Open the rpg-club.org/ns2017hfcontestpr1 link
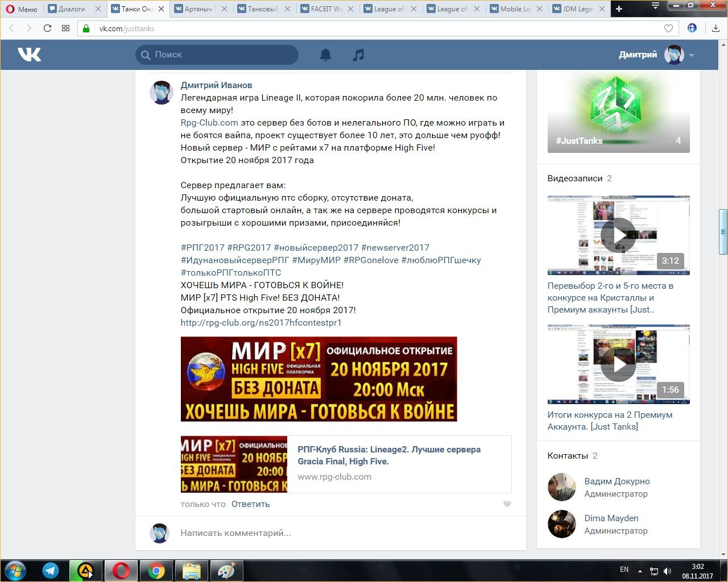Image resolution: width=728 pixels, height=582 pixels. pos(261,323)
